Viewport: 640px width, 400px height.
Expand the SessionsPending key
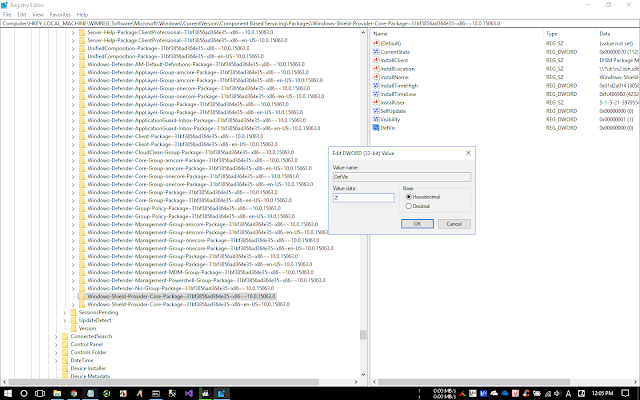[x=64, y=313]
